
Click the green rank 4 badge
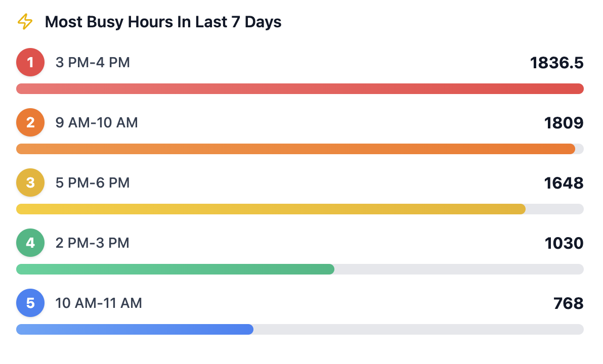point(30,243)
